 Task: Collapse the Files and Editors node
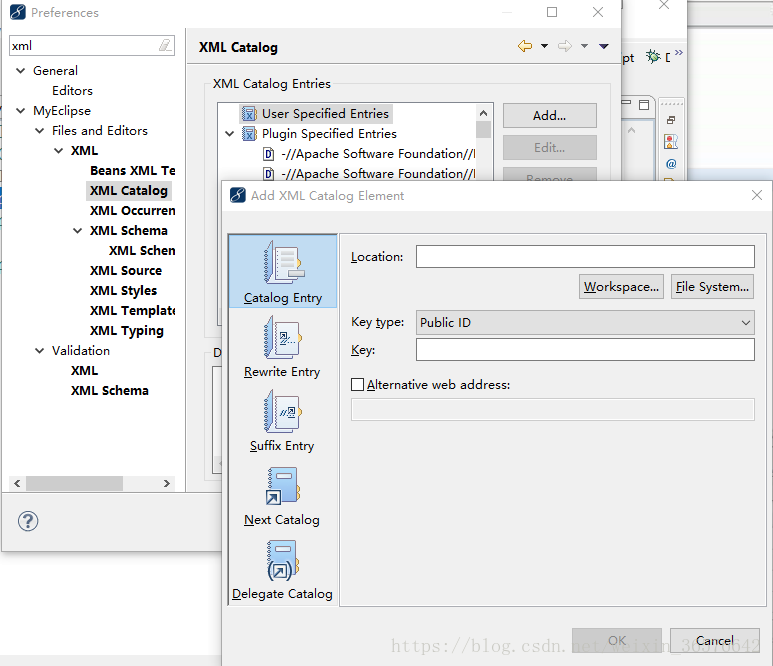(x=39, y=131)
